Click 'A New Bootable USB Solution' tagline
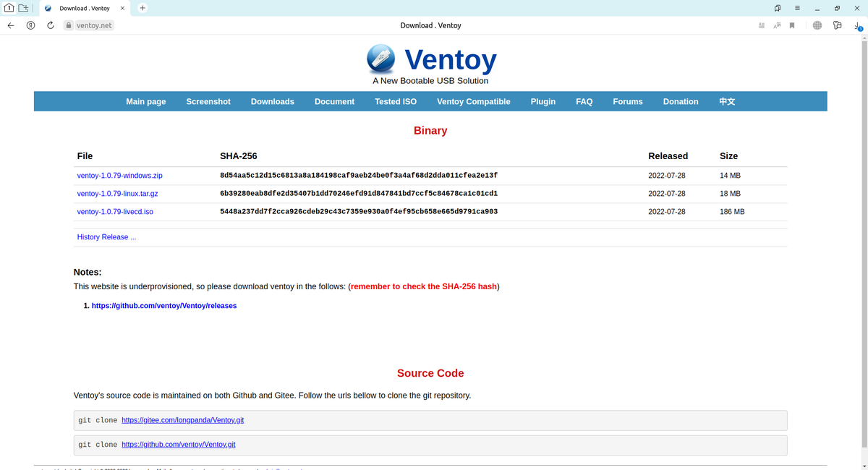Screen dimensions: 868x470 [x=430, y=81]
